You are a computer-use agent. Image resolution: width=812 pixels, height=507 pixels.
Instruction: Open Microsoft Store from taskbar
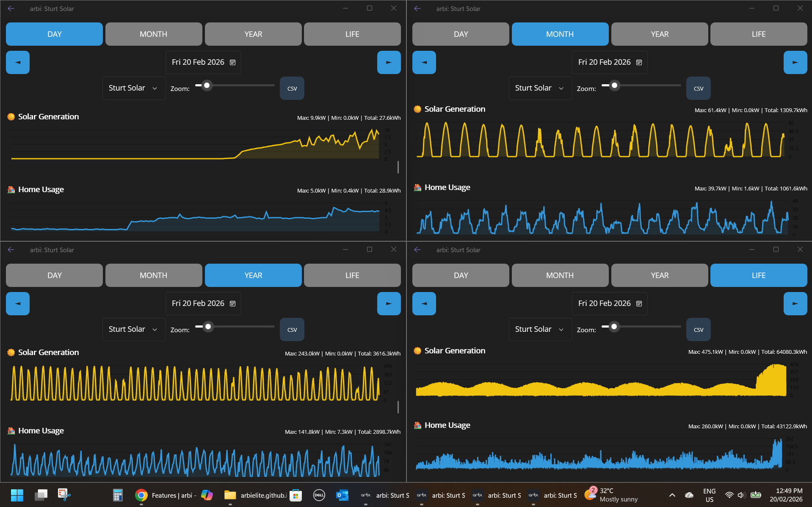click(x=296, y=495)
